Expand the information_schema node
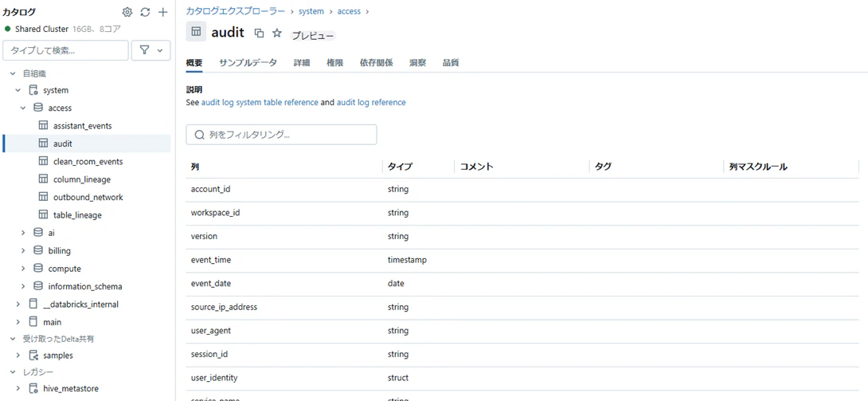This screenshot has height=401, width=868. pyautogui.click(x=23, y=286)
